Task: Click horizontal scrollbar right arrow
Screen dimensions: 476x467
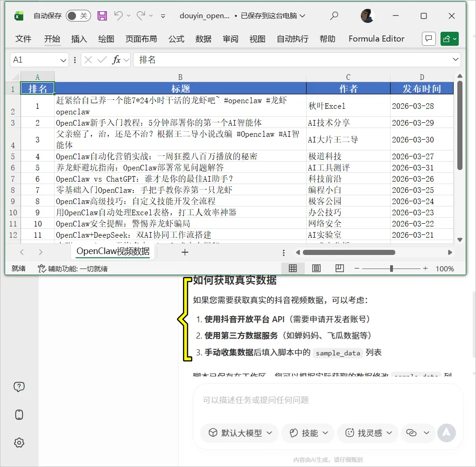Action: click(x=450, y=253)
